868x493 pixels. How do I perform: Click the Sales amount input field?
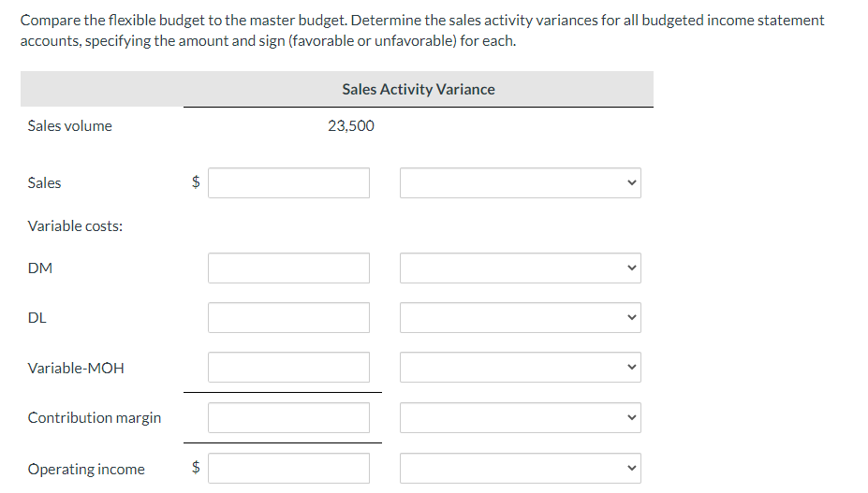(288, 182)
